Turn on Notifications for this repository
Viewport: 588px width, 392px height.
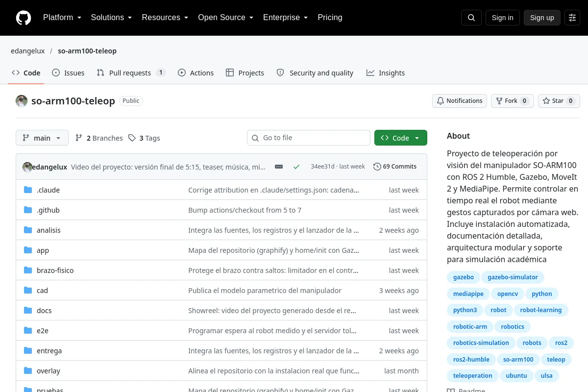pos(460,101)
